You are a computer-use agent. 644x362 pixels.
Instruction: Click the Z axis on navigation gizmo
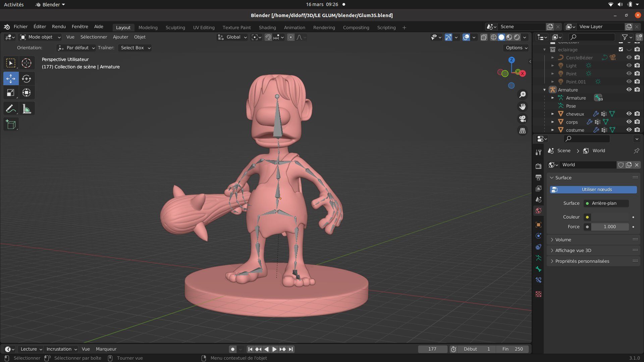(511, 60)
